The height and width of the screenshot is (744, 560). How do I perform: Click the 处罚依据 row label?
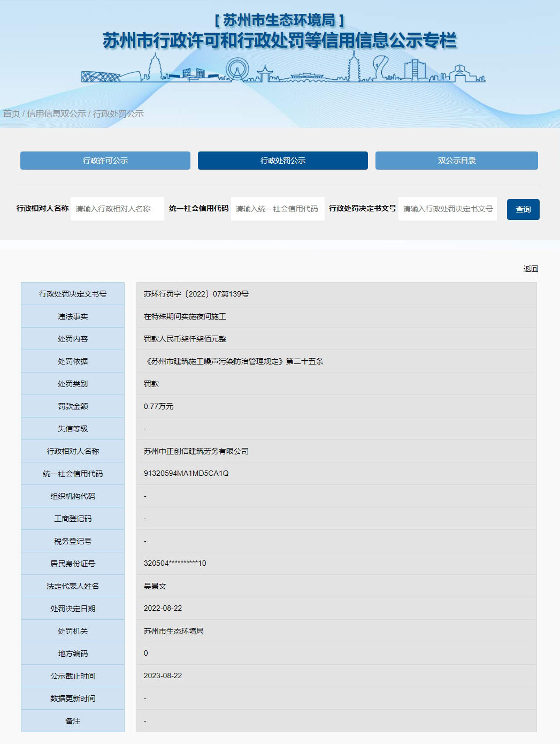(73, 361)
